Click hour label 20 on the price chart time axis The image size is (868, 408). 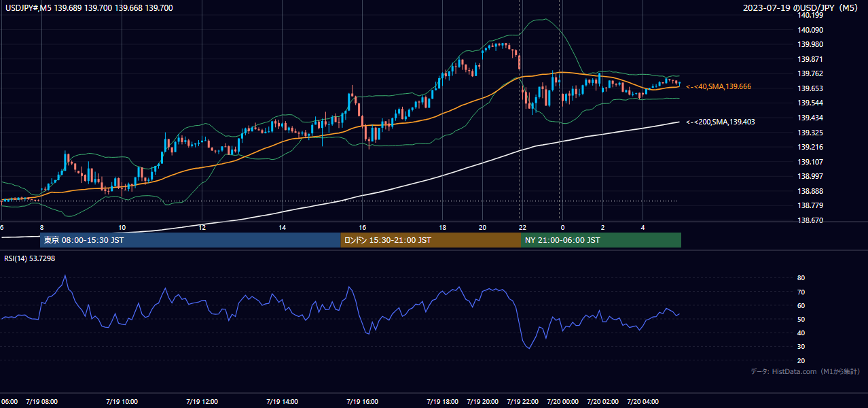coord(482,227)
